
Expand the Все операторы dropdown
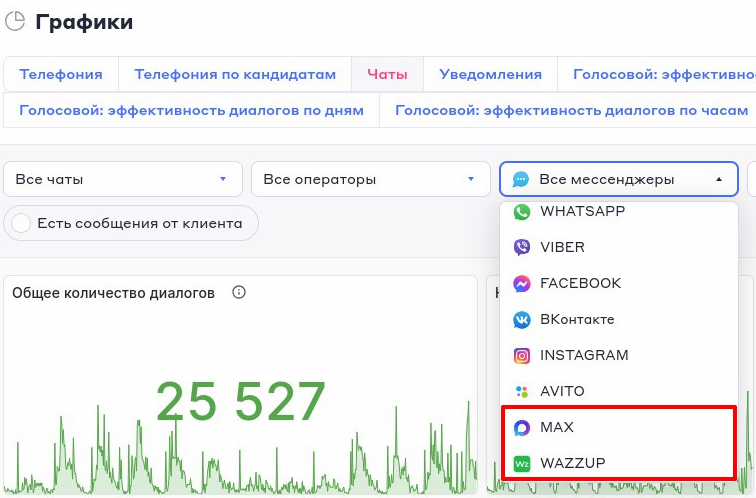371,179
